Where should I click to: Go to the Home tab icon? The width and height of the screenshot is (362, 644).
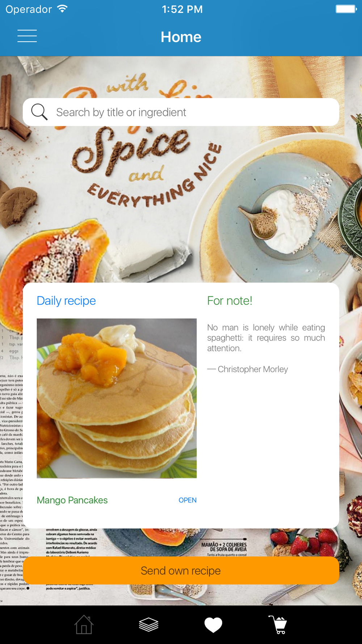84,624
